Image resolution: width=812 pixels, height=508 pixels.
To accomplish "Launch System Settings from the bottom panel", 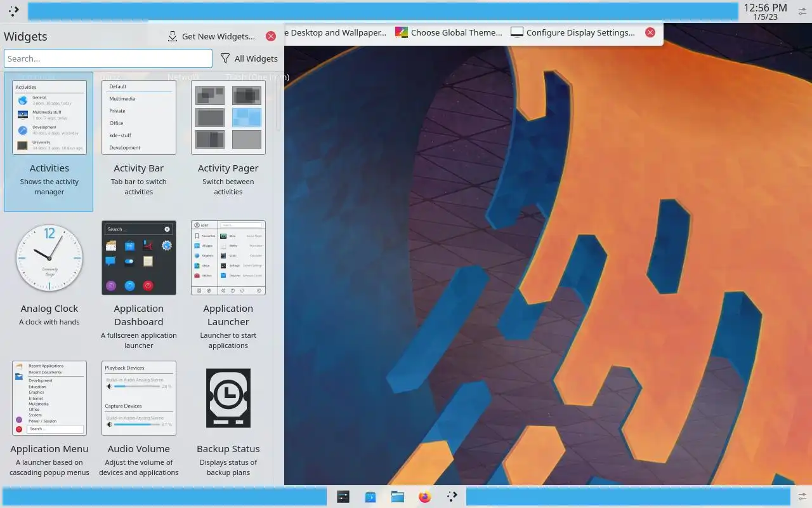I will [343, 497].
